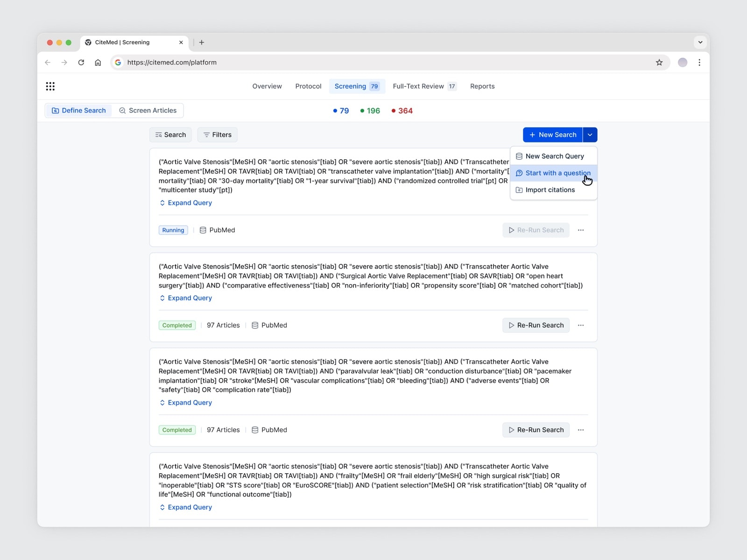Switch to Screen Articles view
Screen dimensions: 747x560
(x=148, y=111)
